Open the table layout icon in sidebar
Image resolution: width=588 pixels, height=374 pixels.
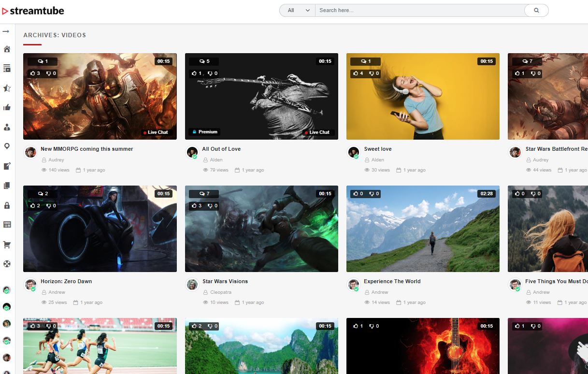[7, 225]
